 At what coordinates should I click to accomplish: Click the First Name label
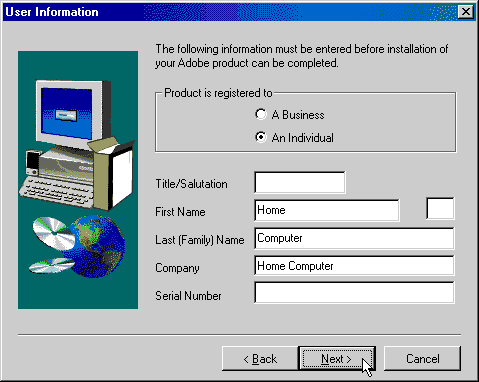[x=180, y=212]
